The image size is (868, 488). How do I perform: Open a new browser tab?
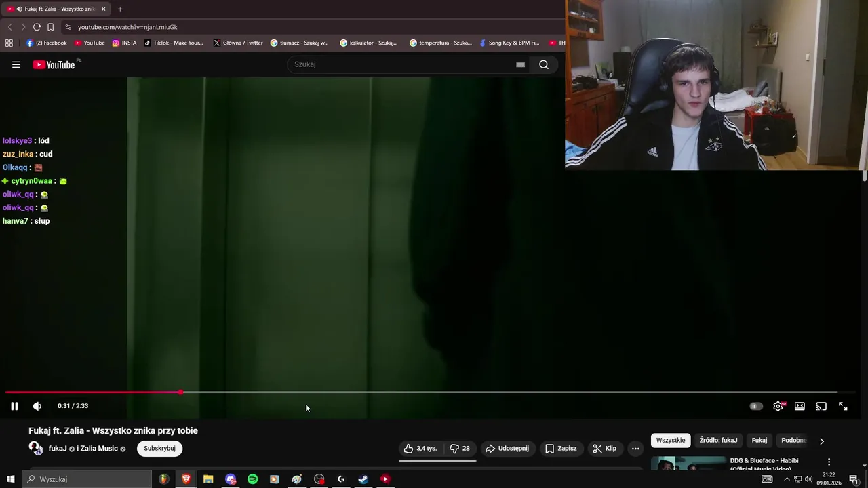[120, 9]
